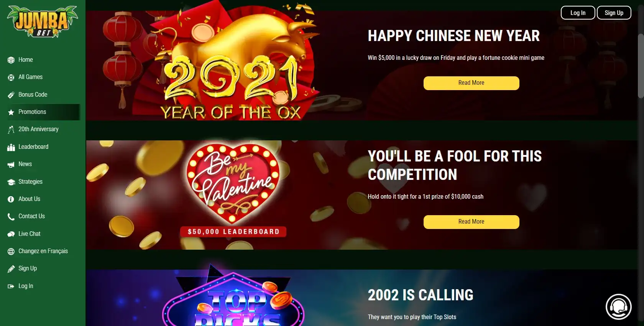Open the 20th Anniversary menu item
Screen dimensions: 644x326
click(x=38, y=129)
